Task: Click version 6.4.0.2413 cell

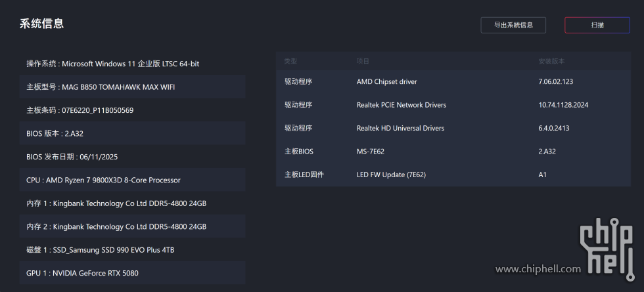Action: [x=553, y=128]
